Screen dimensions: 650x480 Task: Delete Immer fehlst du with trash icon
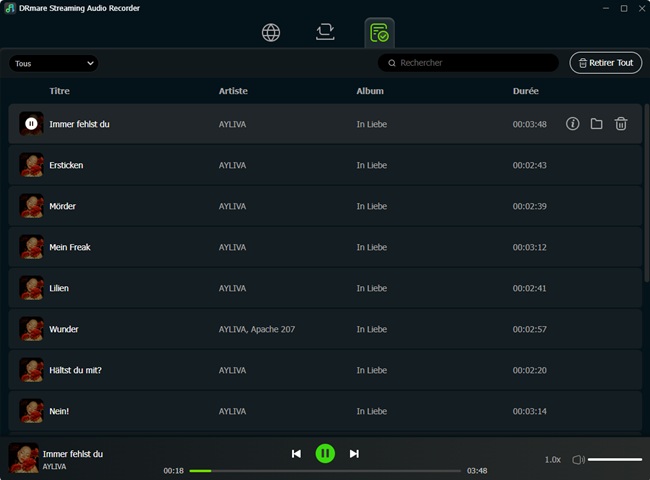621,124
